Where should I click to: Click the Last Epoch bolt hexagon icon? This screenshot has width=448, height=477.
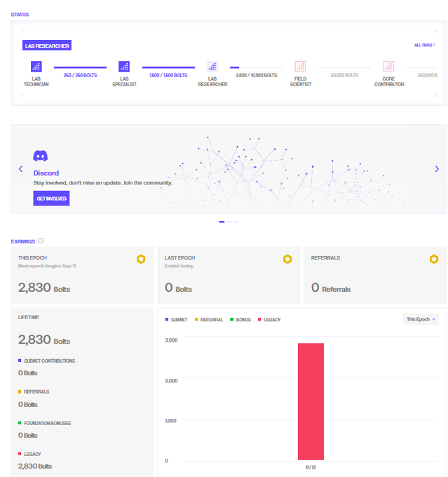[287, 259]
